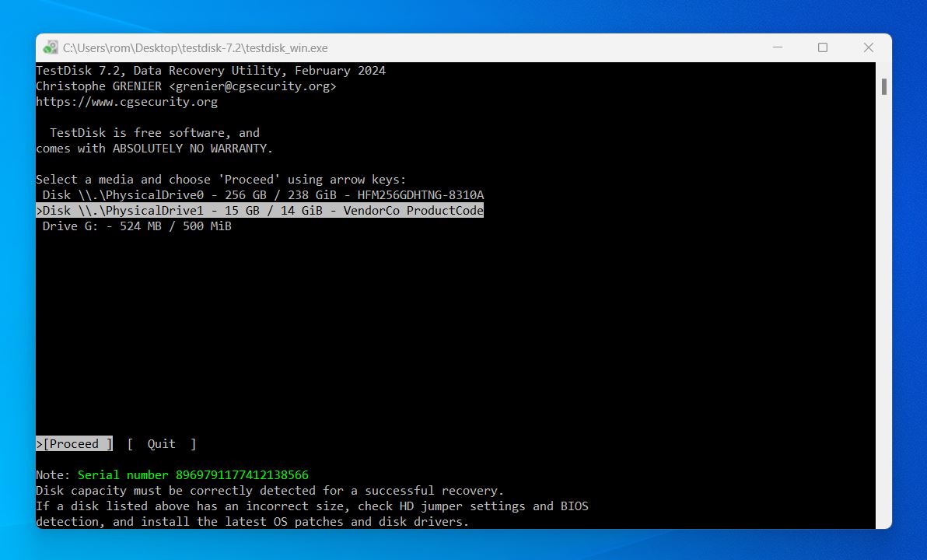
Task: Maximize the TestDisk console window
Action: click(822, 47)
